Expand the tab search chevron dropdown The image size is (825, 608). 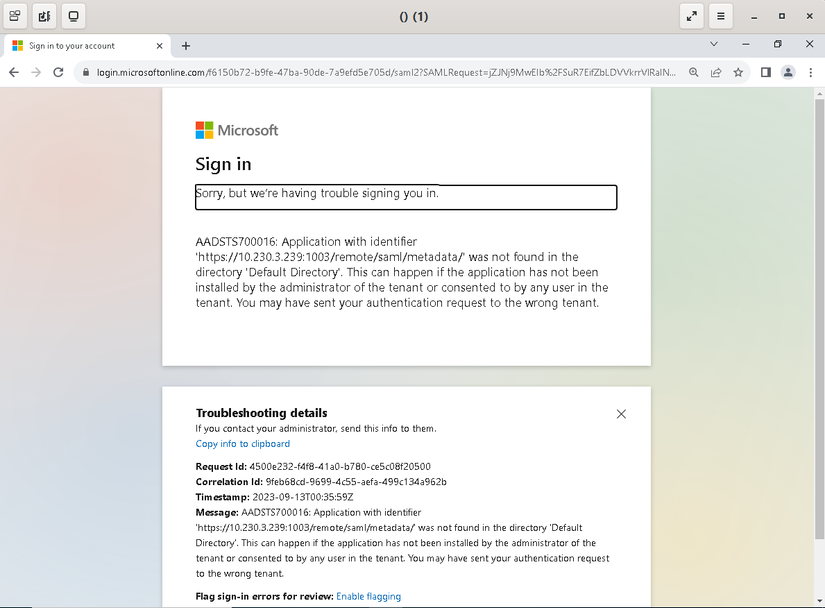tap(714, 44)
